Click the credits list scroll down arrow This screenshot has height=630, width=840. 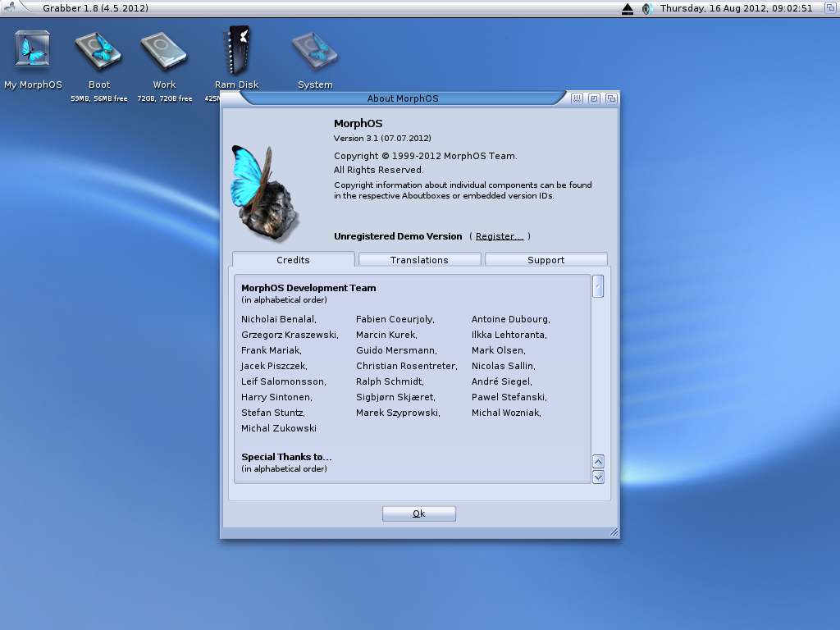tap(598, 477)
